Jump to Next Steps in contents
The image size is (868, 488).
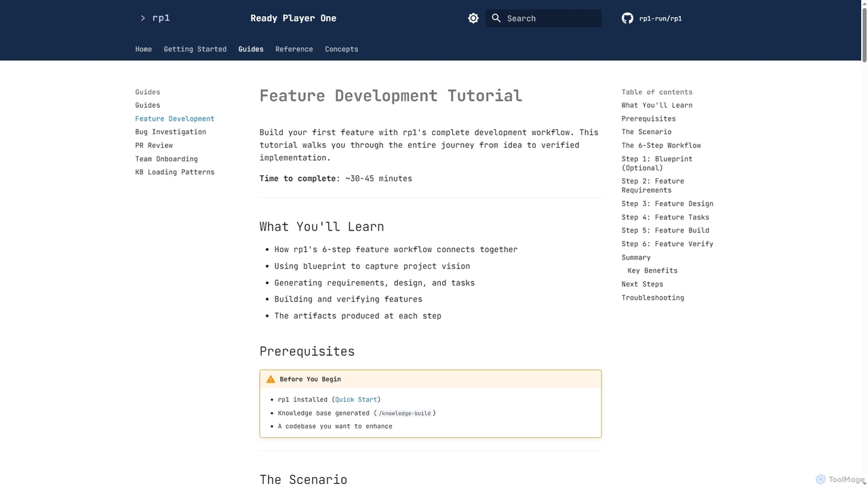coord(642,284)
